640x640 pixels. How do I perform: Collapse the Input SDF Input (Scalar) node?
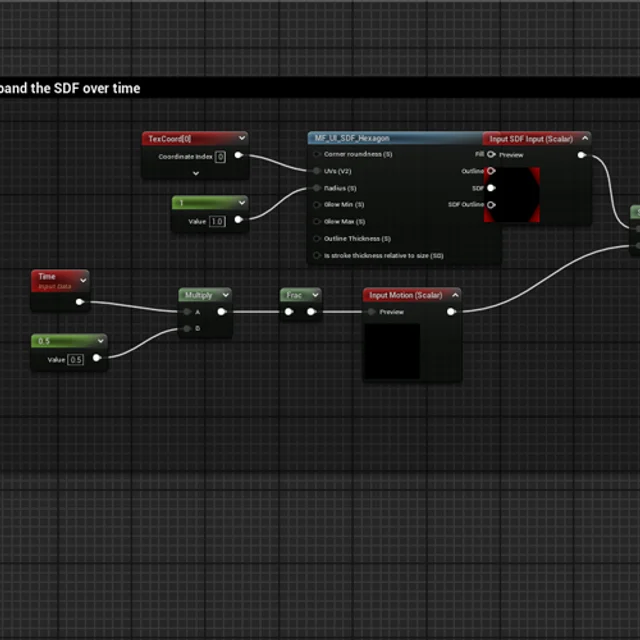pyautogui.click(x=585, y=138)
